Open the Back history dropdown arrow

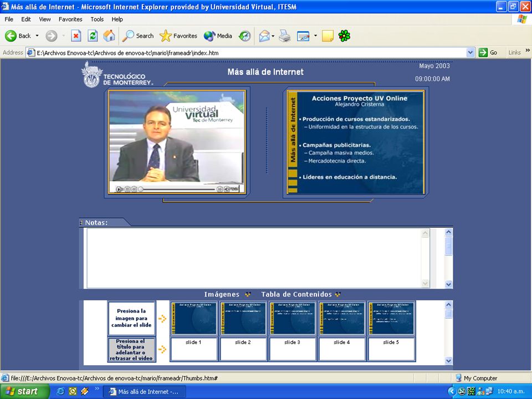[37, 35]
